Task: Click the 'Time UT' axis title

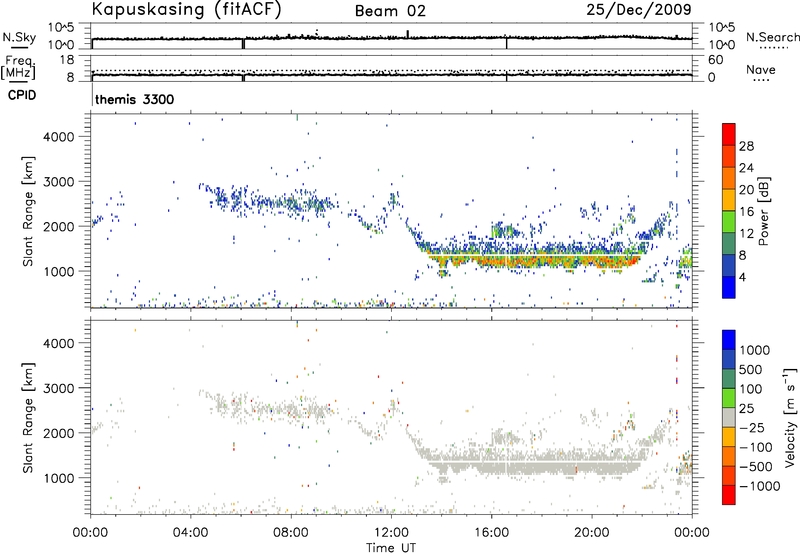Action: 391,548
